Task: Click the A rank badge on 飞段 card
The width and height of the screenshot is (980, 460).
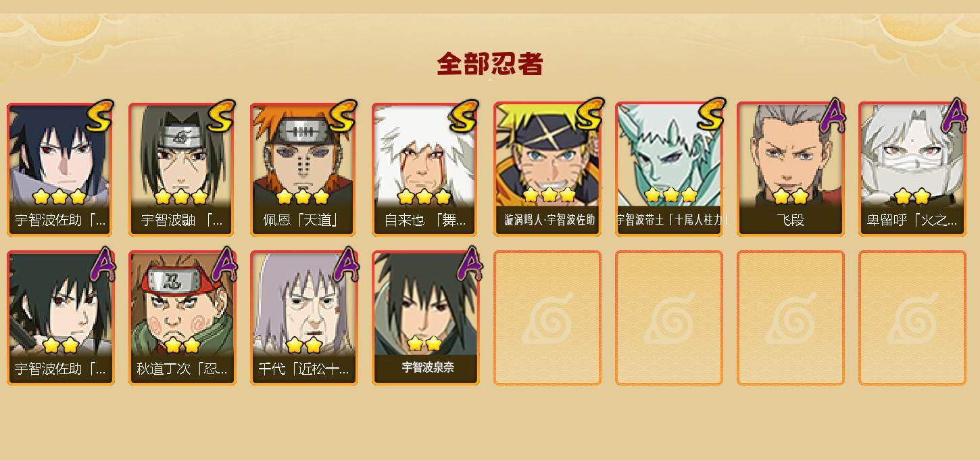Action: pos(833,116)
